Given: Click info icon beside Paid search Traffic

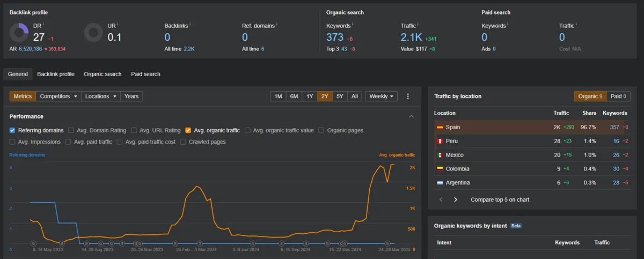Looking at the screenshot, I should [577, 24].
